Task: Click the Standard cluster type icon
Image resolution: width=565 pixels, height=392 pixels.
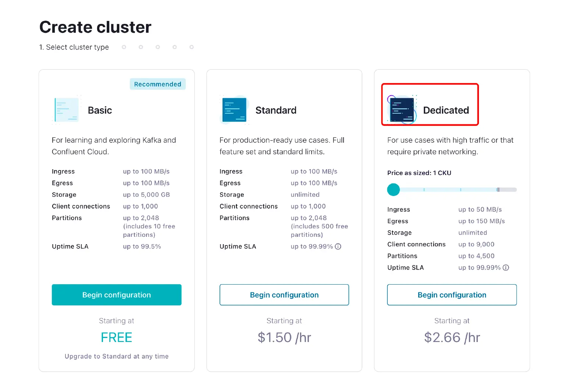Action: point(234,110)
